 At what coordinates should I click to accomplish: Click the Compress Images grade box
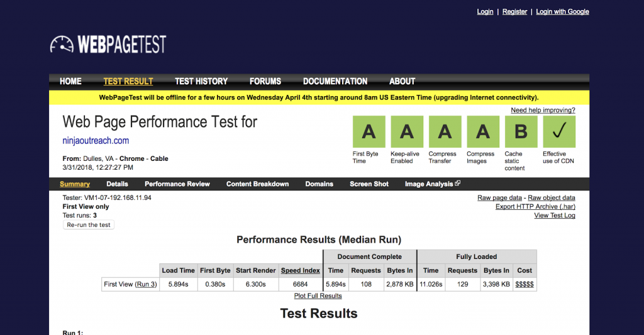click(483, 131)
